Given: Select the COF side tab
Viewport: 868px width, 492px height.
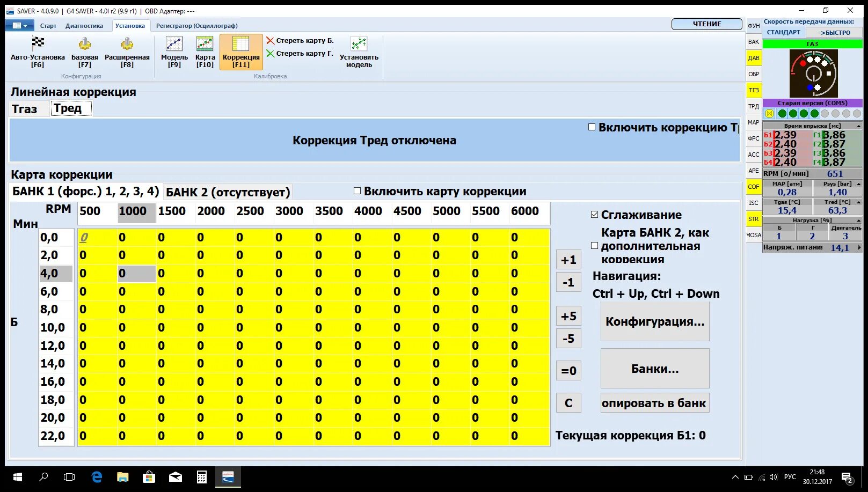Looking at the screenshot, I should point(754,187).
